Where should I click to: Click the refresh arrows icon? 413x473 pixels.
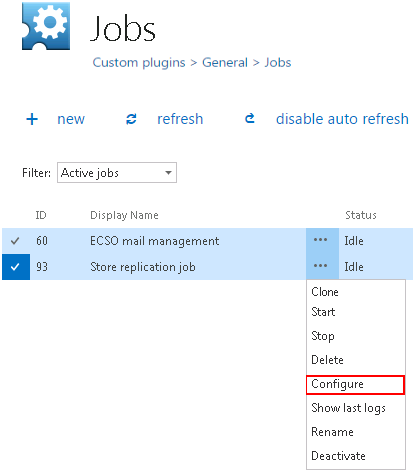click(x=131, y=119)
